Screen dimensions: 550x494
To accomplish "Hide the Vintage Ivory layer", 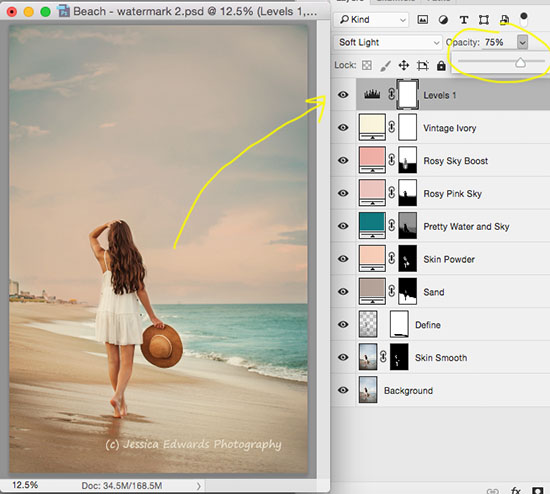I will pos(343,127).
